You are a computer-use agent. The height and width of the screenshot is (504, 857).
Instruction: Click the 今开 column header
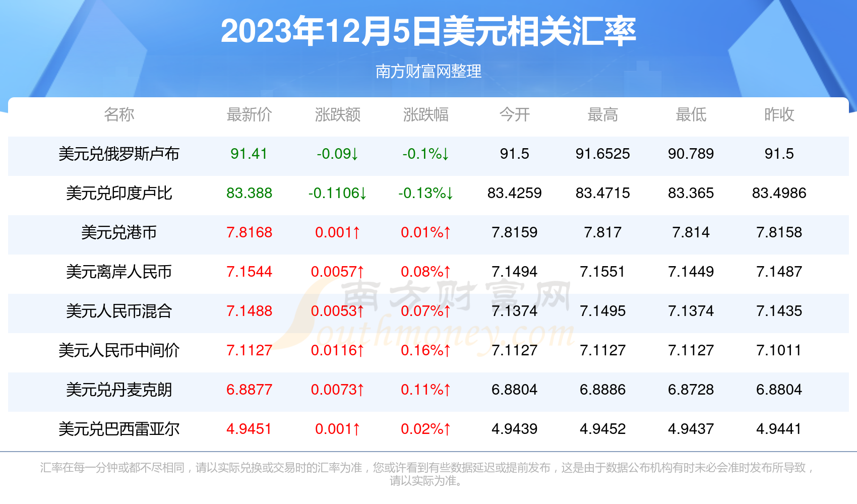click(515, 114)
